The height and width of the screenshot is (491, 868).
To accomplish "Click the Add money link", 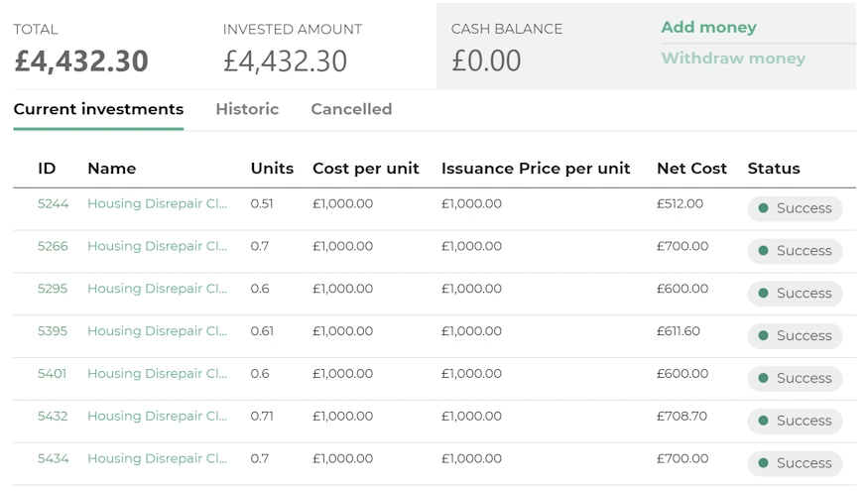I will click(x=708, y=28).
